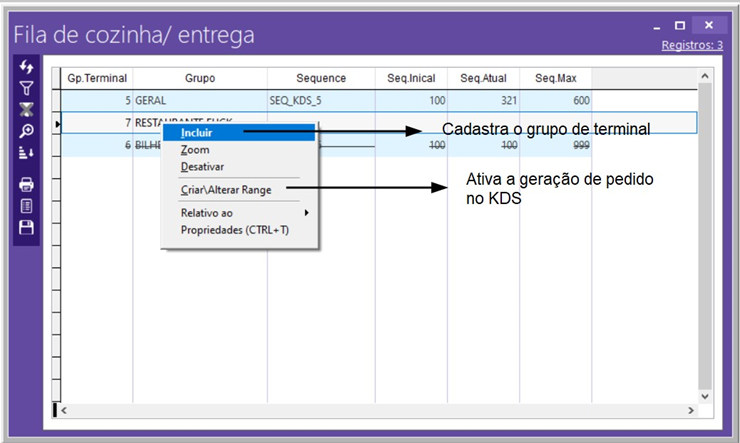Click the vertical scrollbar down arrow
The height and width of the screenshot is (443, 740).
(x=704, y=395)
